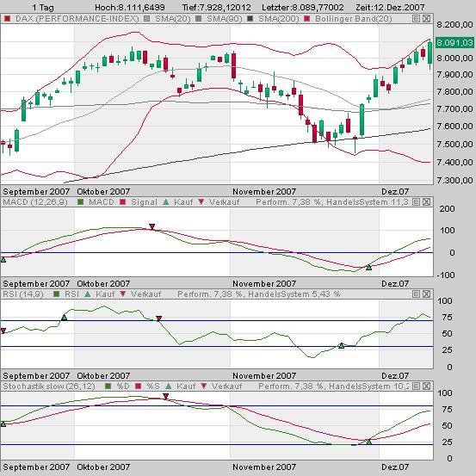Click the 8.200,00 price axis label
476x476 pixels.
[x=454, y=25]
